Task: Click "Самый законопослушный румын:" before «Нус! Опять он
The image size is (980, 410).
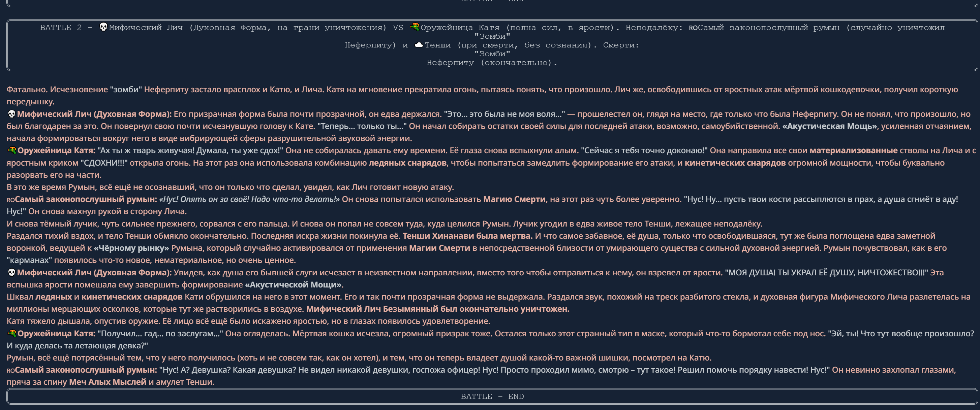Action: coord(86,199)
